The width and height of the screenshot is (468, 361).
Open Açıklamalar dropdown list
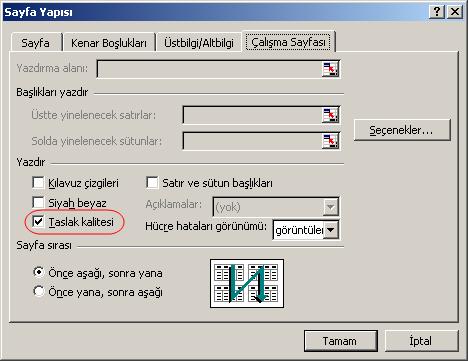click(x=331, y=207)
